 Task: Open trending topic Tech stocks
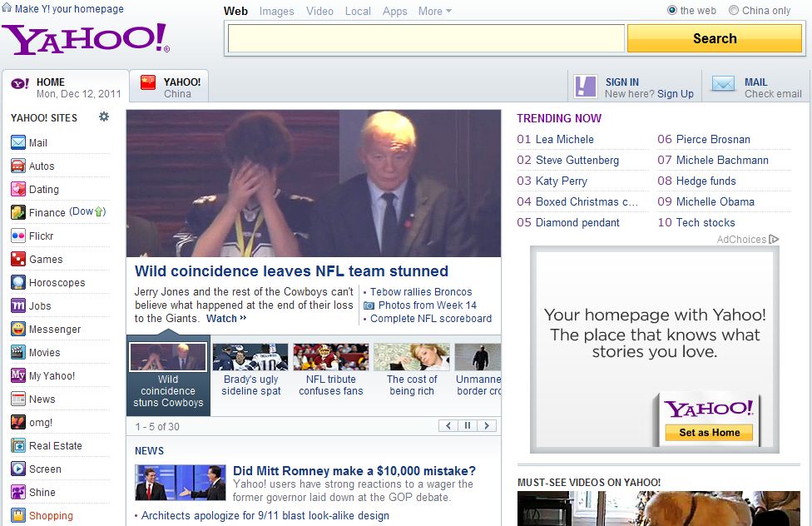pos(706,222)
